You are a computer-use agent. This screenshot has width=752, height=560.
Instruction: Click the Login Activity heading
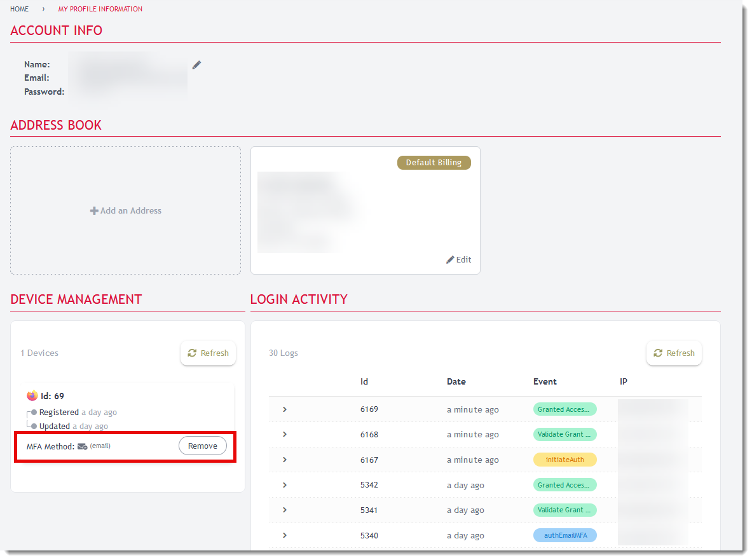point(299,299)
